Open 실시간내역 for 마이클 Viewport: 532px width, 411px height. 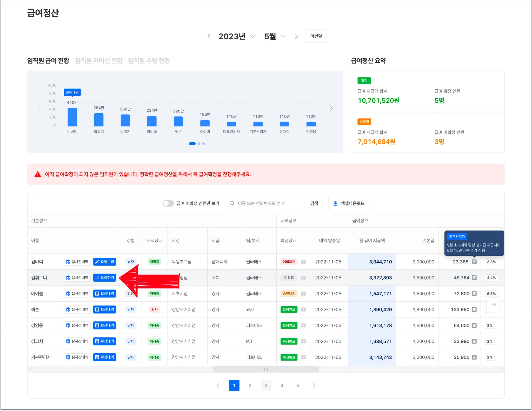77,294
